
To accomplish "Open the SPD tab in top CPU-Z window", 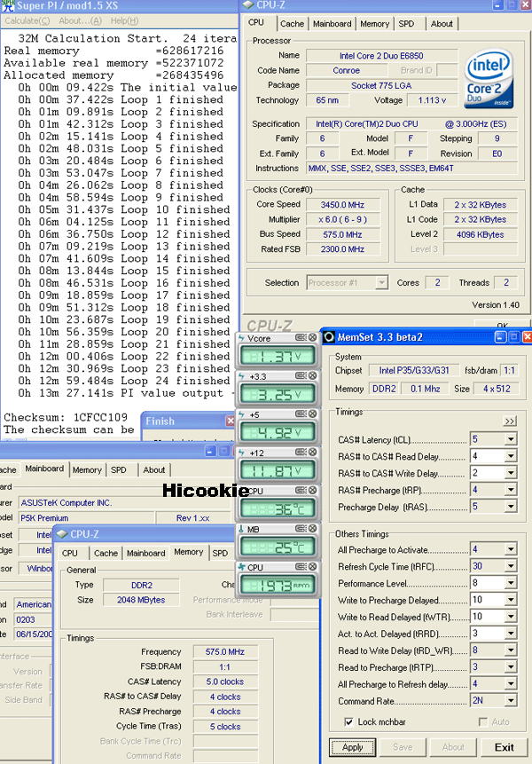I will (x=406, y=24).
